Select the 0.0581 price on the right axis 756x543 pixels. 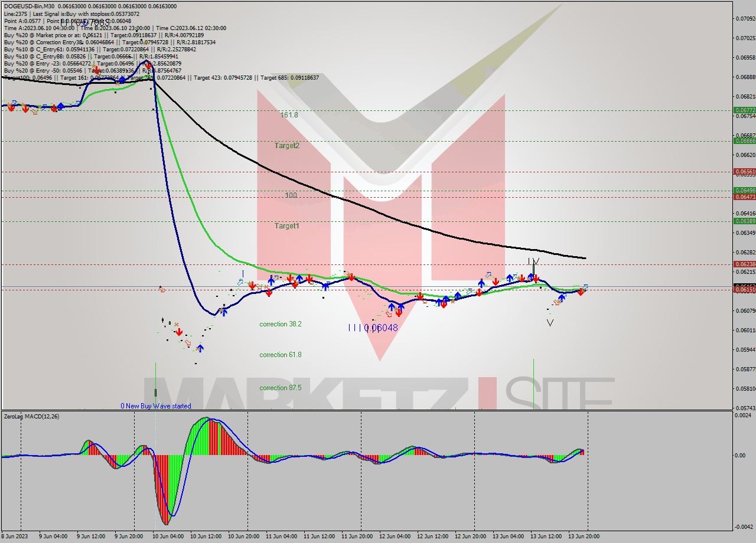pyautogui.click(x=745, y=388)
